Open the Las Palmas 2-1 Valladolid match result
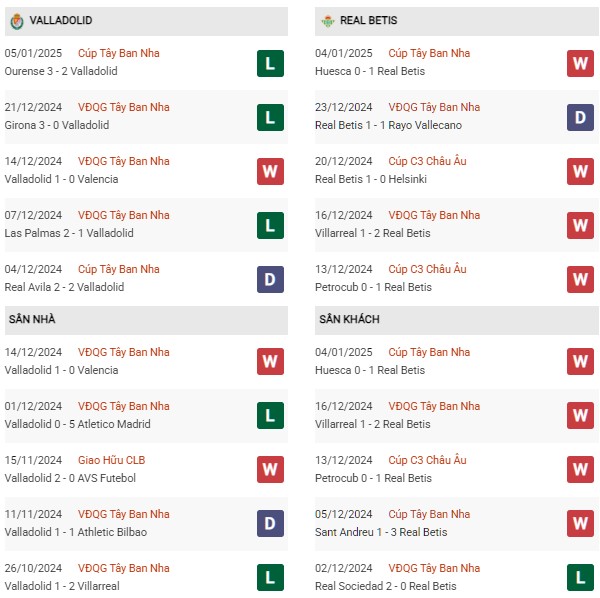This screenshot has width=600, height=598. pos(69,233)
